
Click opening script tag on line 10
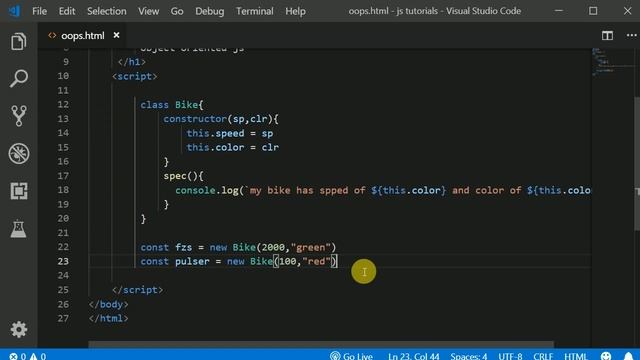(x=135, y=76)
